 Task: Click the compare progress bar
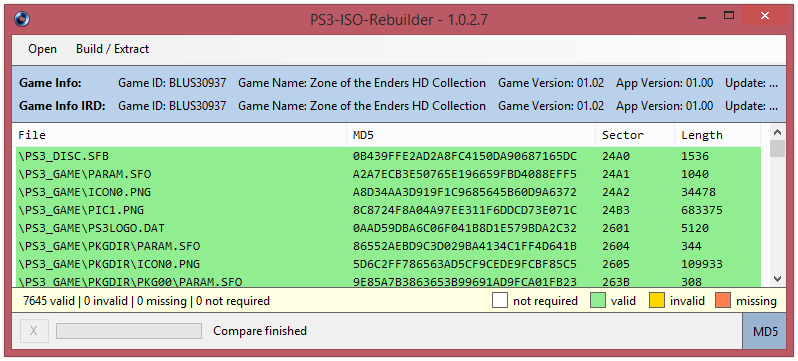coord(129,331)
